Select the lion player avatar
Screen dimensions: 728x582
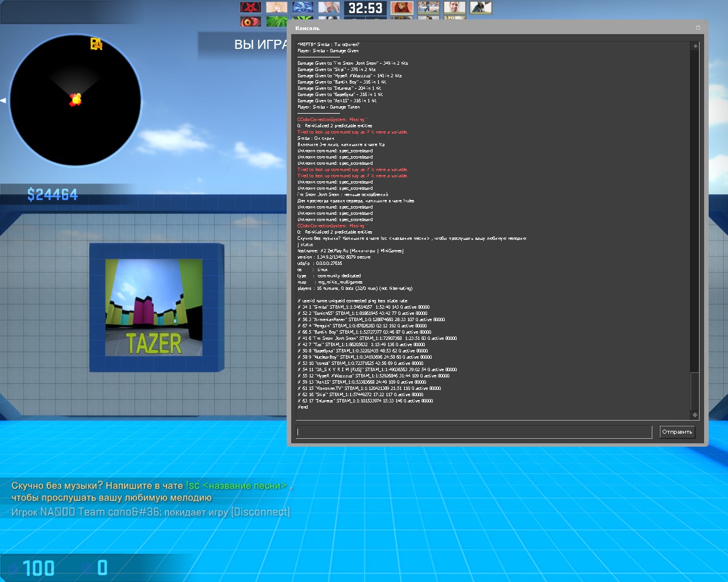click(402, 7)
